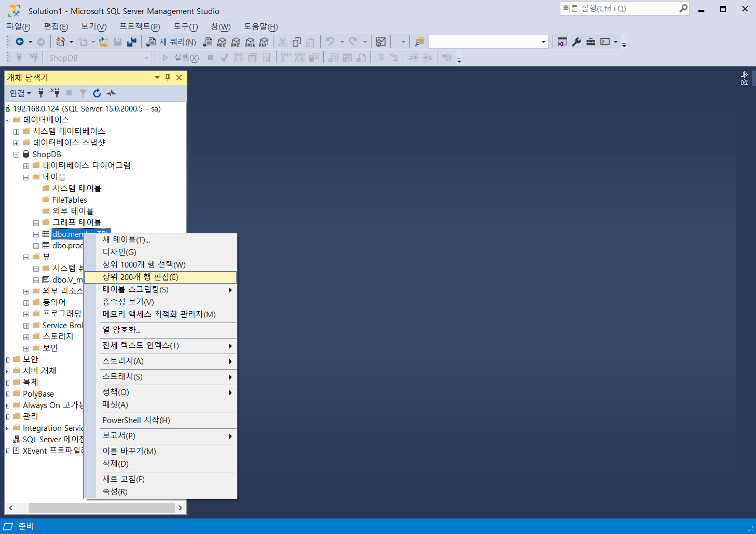Click the Save All icon

[x=132, y=42]
